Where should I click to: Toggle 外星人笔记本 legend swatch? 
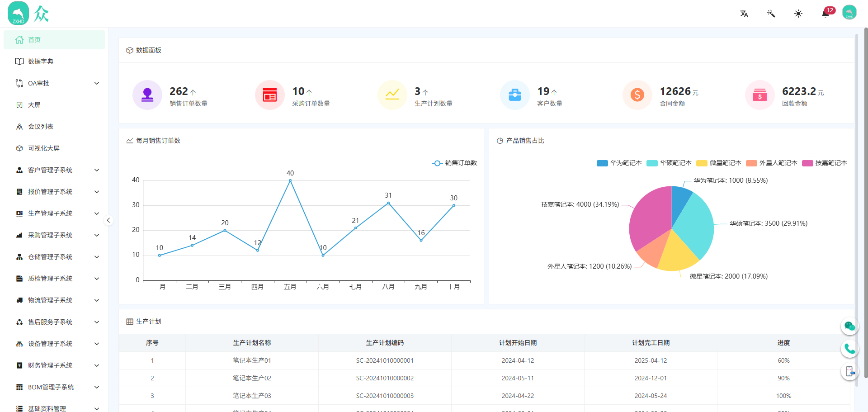pyautogui.click(x=751, y=163)
